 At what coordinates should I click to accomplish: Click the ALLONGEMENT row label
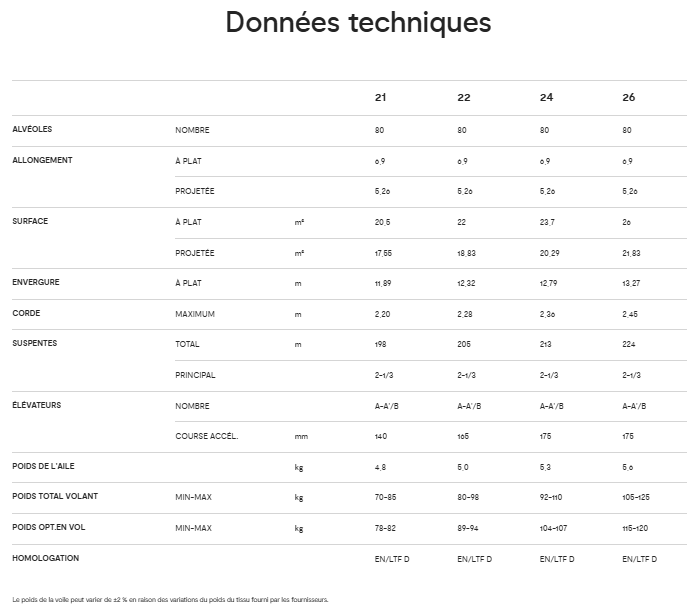[x=42, y=159]
